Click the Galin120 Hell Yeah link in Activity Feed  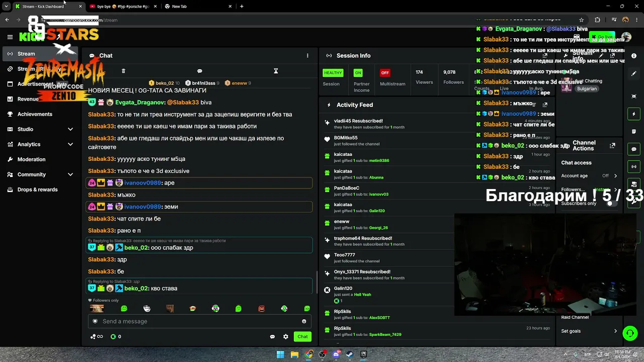tap(362, 295)
